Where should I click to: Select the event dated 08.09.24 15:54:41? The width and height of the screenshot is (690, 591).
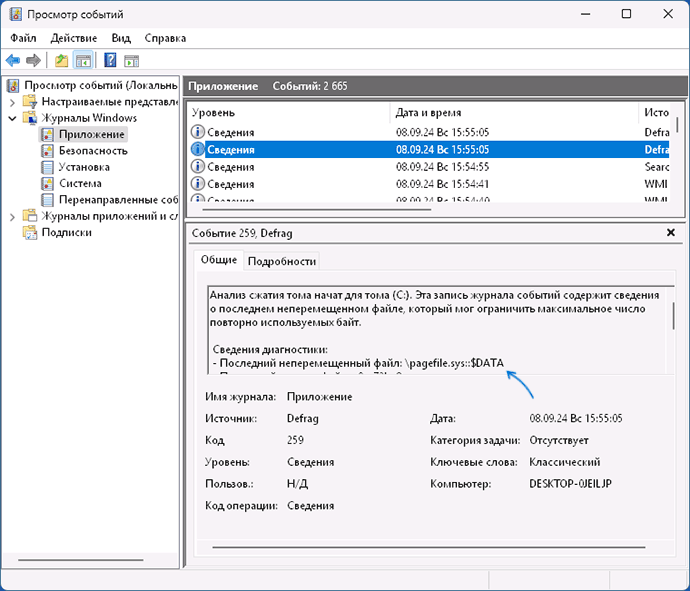click(429, 184)
